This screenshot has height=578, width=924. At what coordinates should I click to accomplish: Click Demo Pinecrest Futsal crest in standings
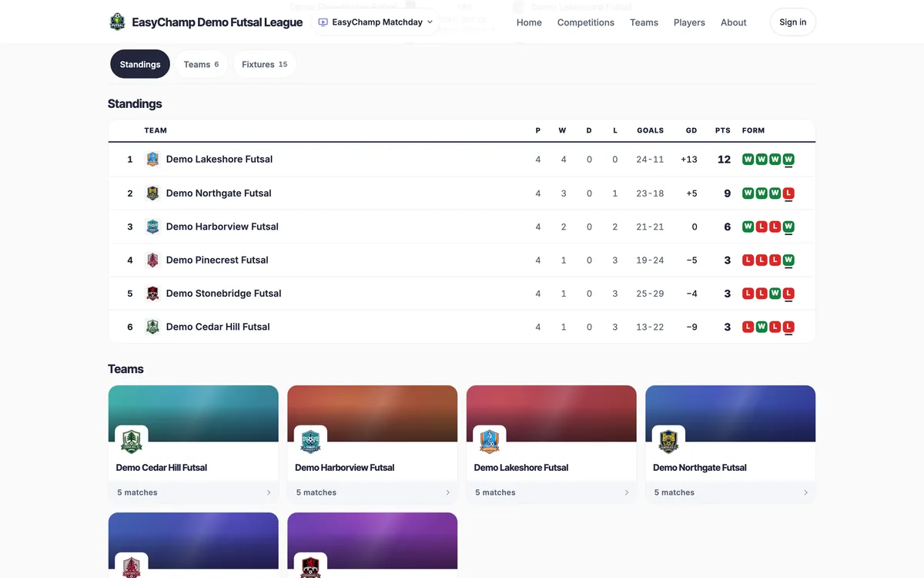pos(152,260)
